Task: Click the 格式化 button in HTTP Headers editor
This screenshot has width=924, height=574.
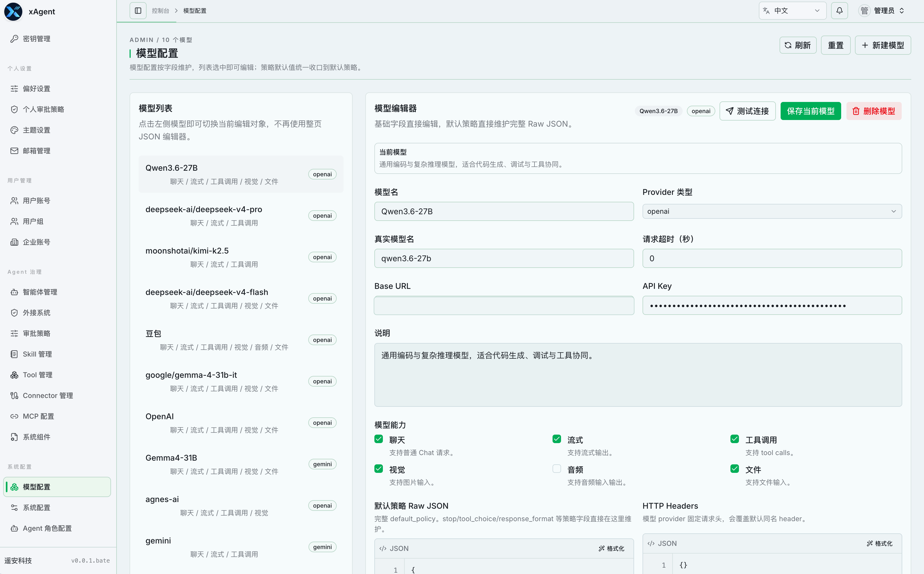Action: click(x=879, y=543)
